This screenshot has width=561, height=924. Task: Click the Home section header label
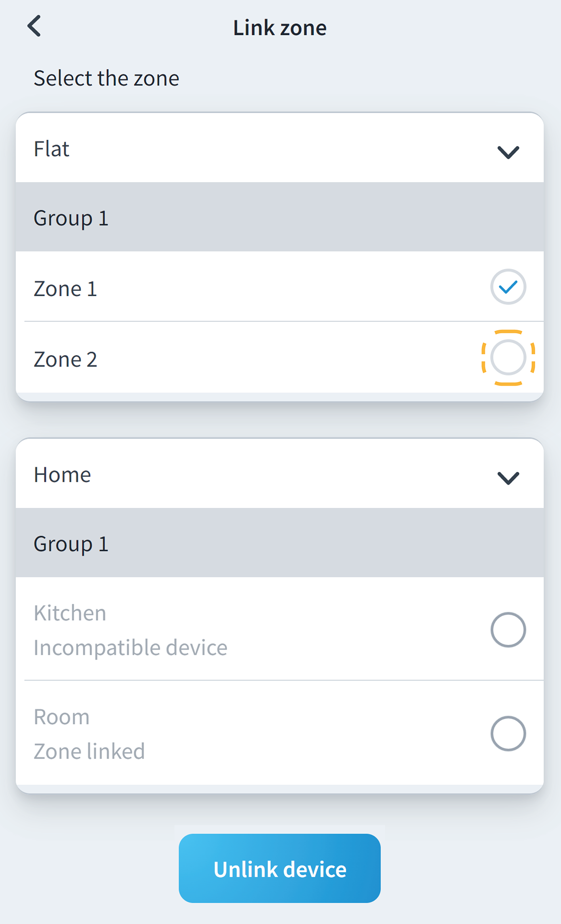pyautogui.click(x=62, y=474)
